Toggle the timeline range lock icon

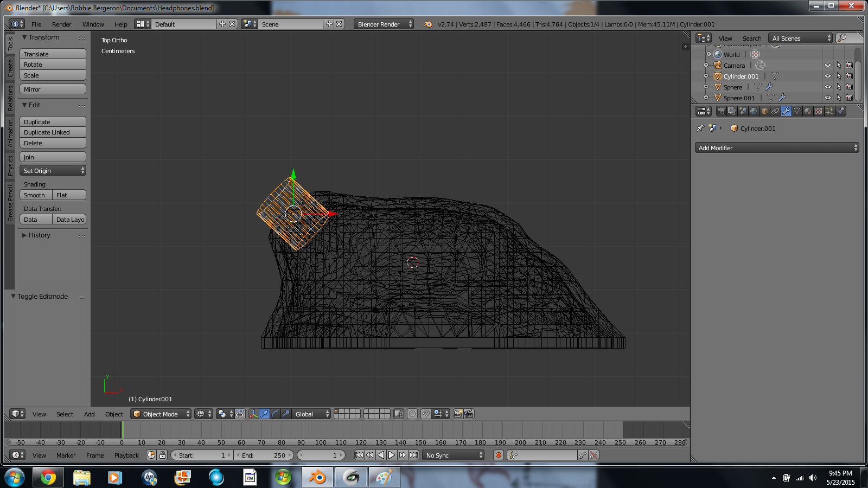point(162,455)
